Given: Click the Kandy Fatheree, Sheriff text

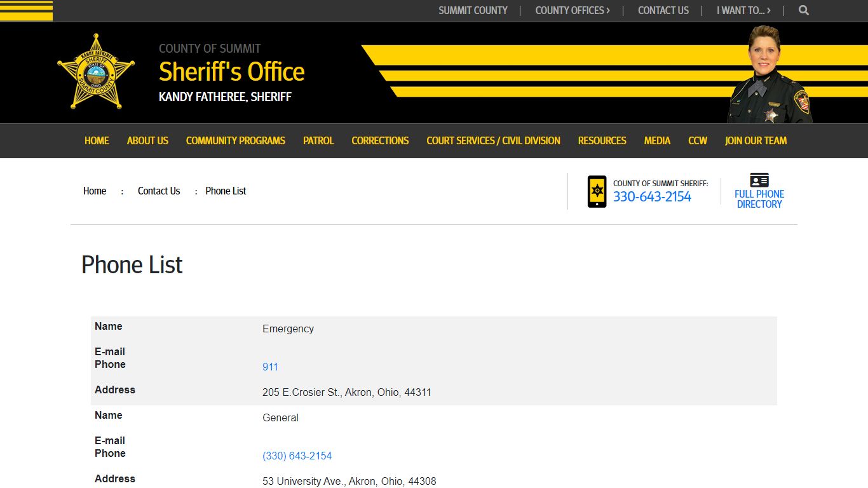Looking at the screenshot, I should pyautogui.click(x=225, y=97).
